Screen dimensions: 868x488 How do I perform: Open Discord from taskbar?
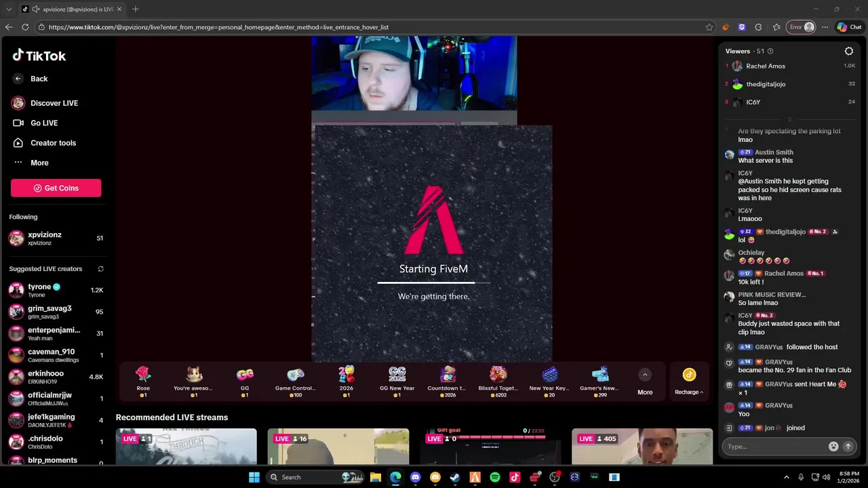click(x=415, y=477)
